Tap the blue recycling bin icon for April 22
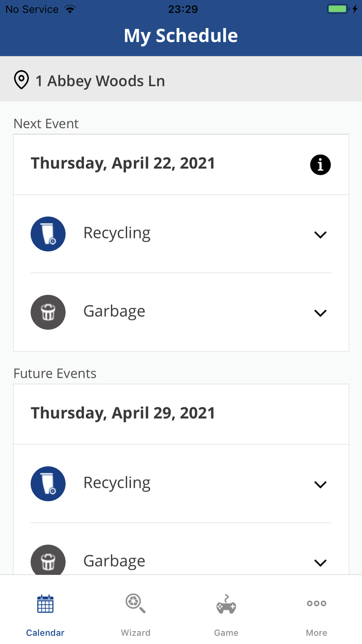The width and height of the screenshot is (362, 644). tap(48, 234)
